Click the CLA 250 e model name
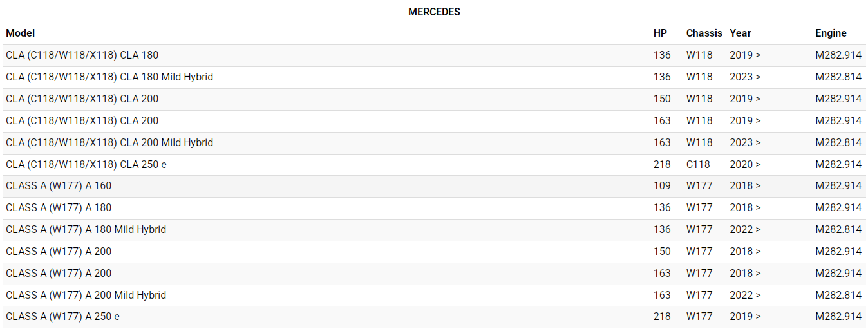The image size is (868, 329). click(x=86, y=164)
